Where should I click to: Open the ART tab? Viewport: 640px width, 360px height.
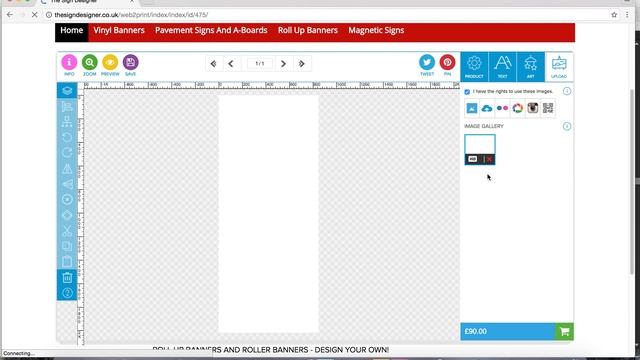click(x=531, y=67)
